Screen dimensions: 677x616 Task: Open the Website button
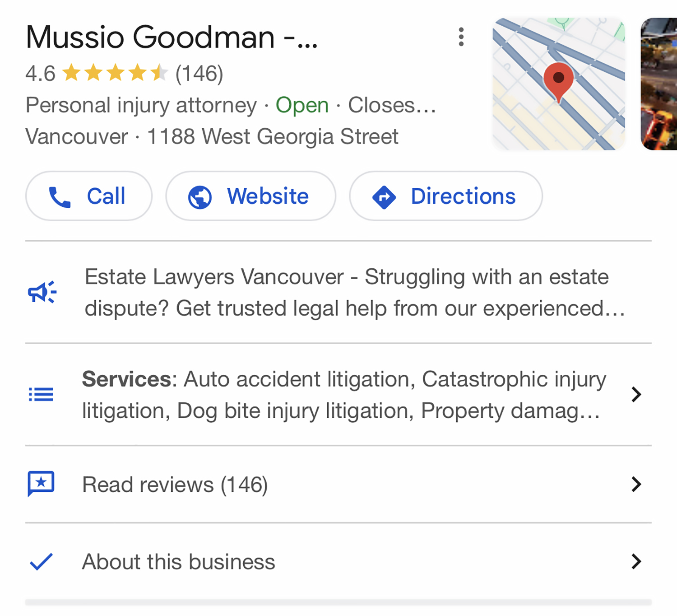[x=250, y=196]
